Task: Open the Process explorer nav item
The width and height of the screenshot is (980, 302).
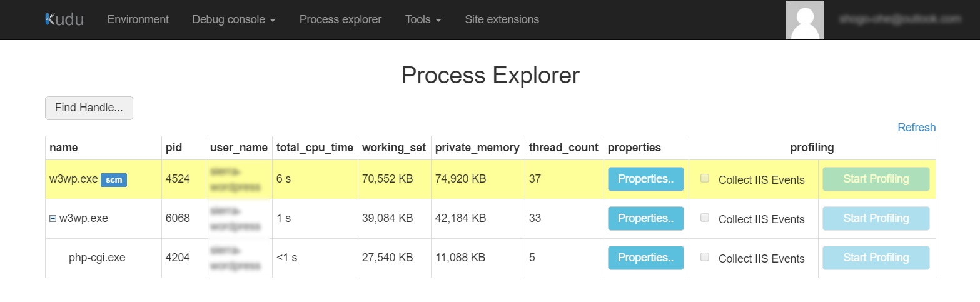Action: pos(340,19)
